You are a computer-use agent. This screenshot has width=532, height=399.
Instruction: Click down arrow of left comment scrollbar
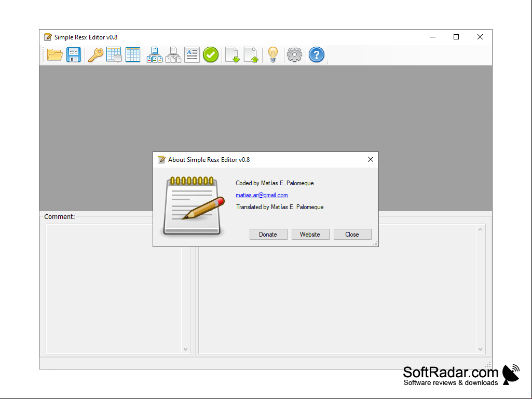click(x=186, y=349)
